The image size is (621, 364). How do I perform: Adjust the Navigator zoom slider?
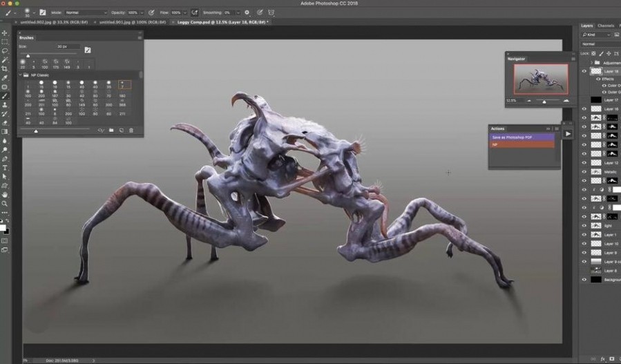click(x=544, y=102)
